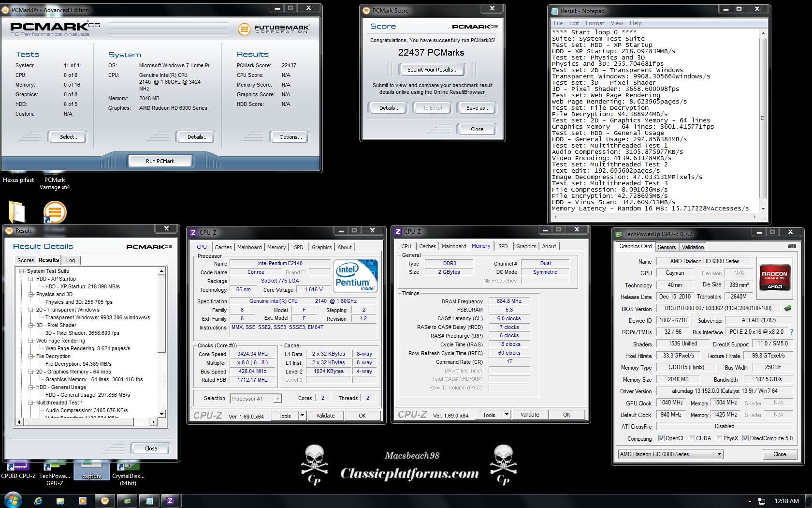
Task: Open Windows Explorer folder on the taskbar
Action: pos(60,501)
